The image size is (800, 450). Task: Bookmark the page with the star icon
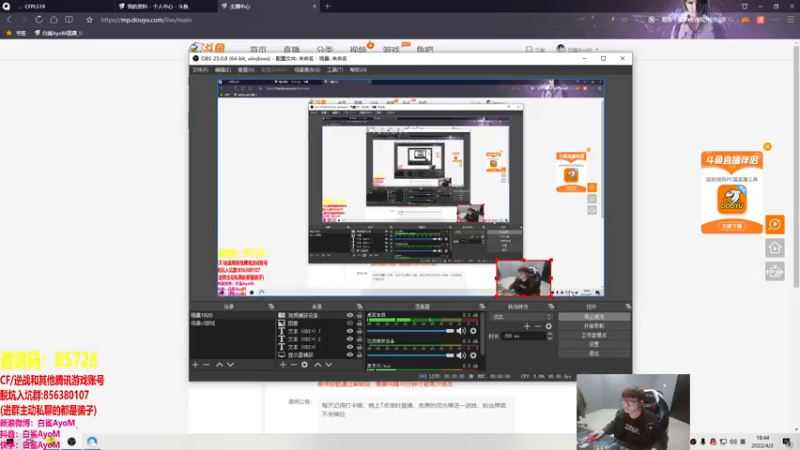tap(90, 20)
